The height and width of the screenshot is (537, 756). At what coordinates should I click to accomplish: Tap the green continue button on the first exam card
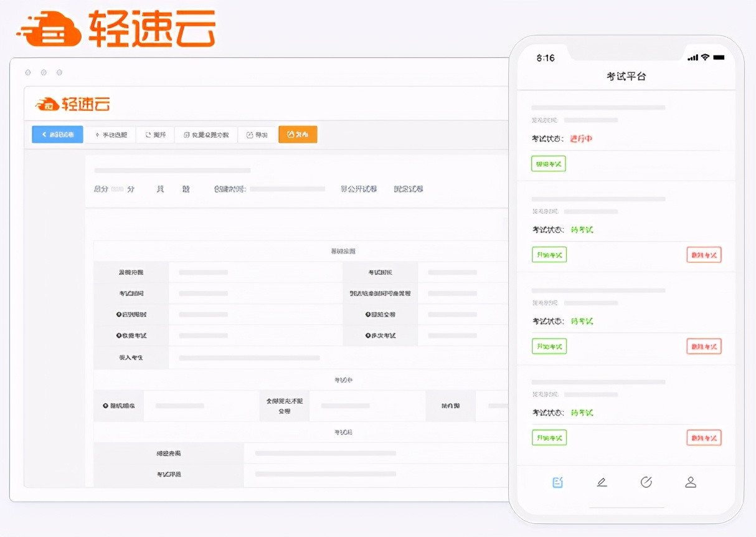(548, 163)
